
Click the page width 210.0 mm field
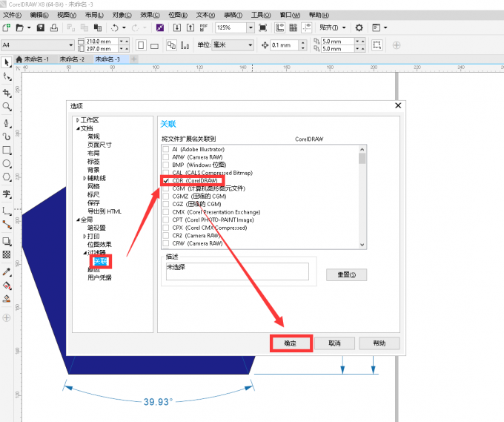coord(102,42)
